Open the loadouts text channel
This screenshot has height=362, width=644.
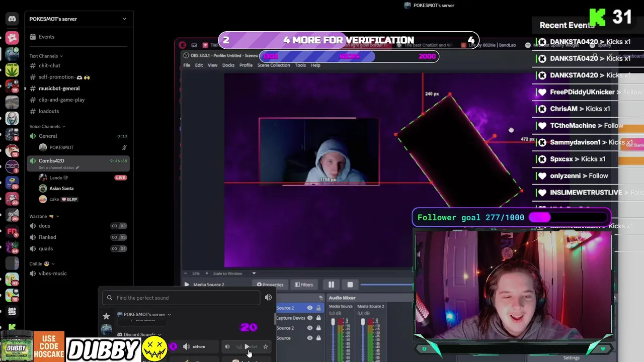pyautogui.click(x=78, y=111)
